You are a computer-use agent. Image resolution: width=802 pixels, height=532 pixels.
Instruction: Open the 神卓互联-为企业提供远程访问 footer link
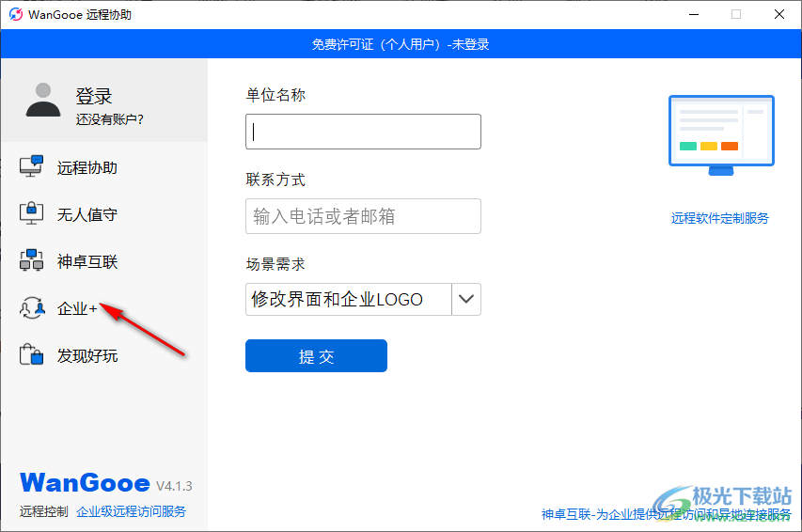667,514
